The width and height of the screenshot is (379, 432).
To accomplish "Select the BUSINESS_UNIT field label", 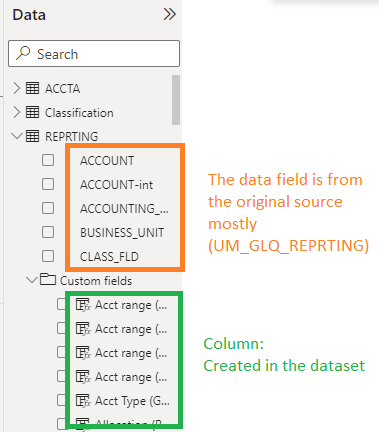I will pos(122,233).
